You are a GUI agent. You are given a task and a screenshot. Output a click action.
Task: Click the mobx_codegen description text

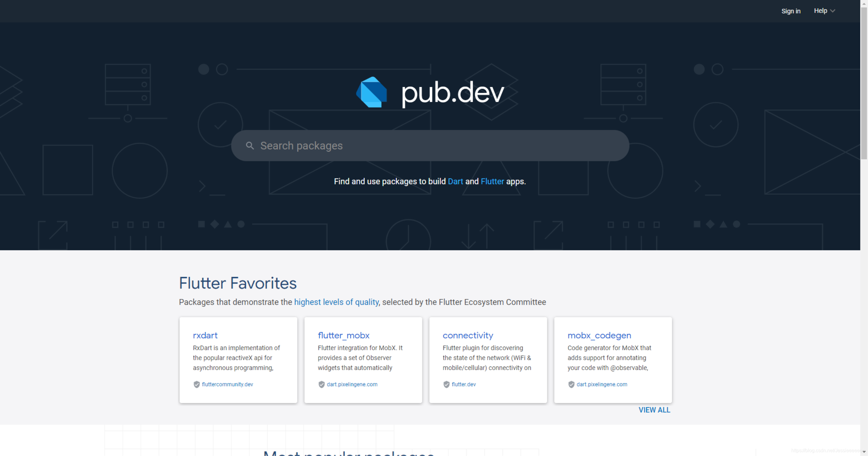coord(609,358)
